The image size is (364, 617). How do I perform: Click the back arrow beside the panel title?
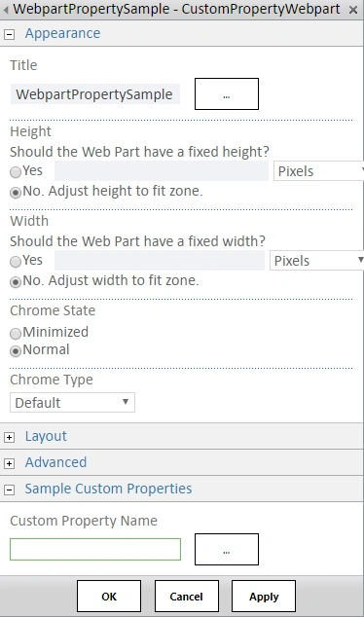point(6,10)
